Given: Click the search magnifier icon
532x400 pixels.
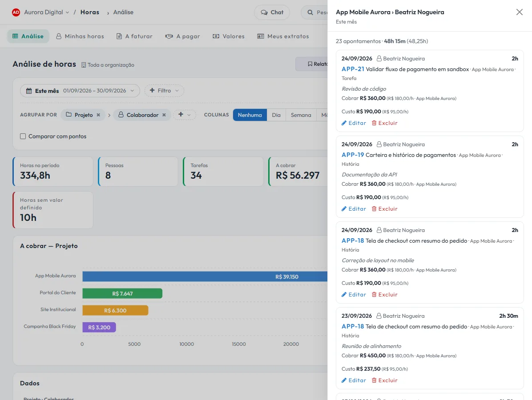Looking at the screenshot, I should [x=310, y=12].
